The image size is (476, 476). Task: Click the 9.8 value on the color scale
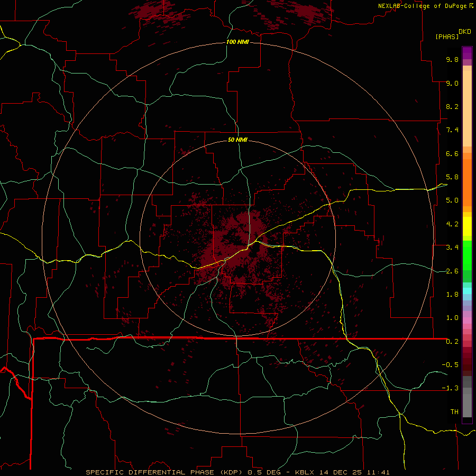[x=452, y=59]
